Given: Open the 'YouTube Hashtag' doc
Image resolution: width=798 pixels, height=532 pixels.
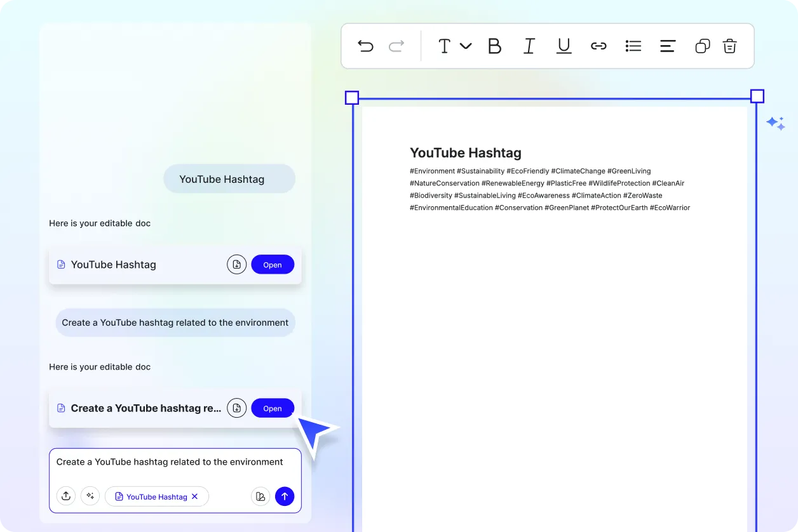Looking at the screenshot, I should (273, 265).
